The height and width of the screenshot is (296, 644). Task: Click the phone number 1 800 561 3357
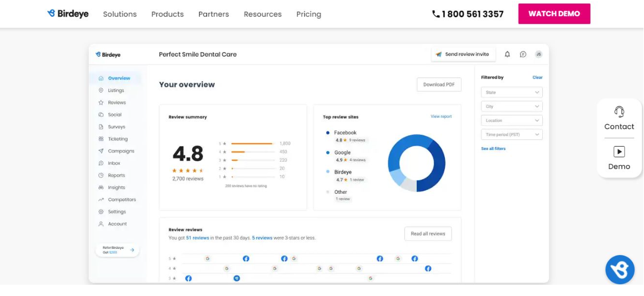[x=468, y=14]
